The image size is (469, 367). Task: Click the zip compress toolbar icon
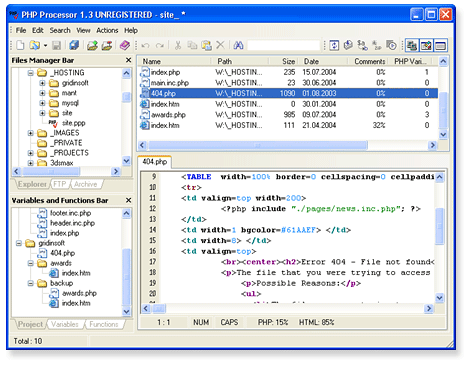pos(377,45)
